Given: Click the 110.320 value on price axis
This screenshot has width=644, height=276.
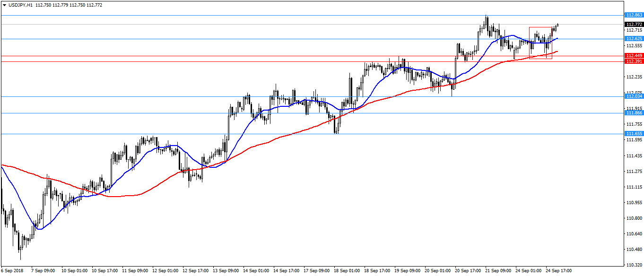Looking at the screenshot, I should pos(634,265).
